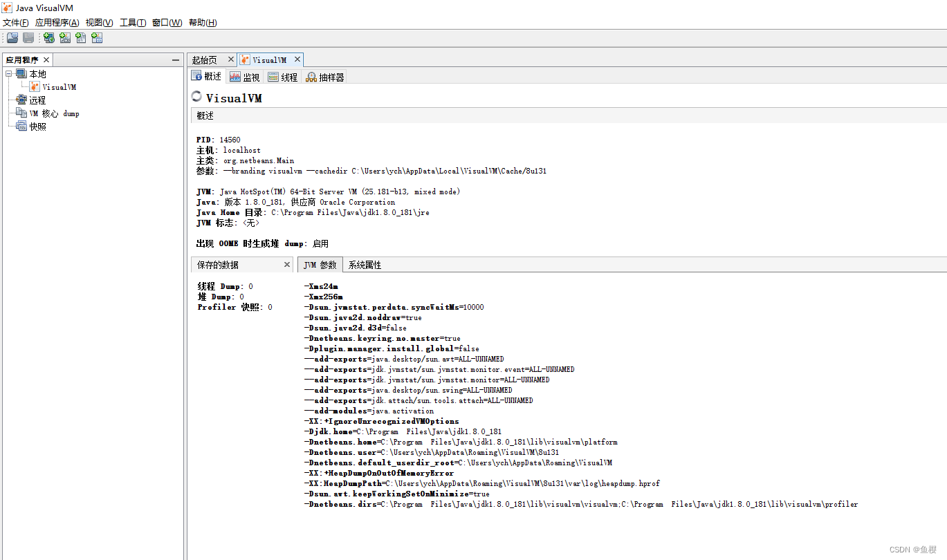Open the 文件(F) menu
The width and height of the screenshot is (947, 560).
tap(16, 23)
